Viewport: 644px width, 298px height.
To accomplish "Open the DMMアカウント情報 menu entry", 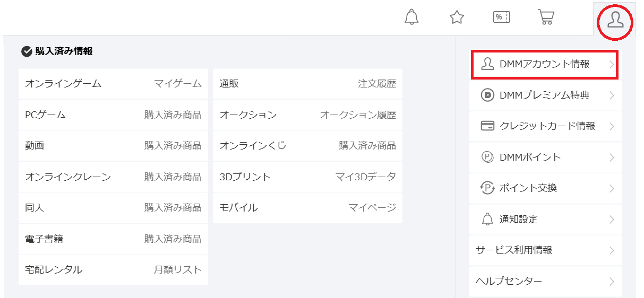I will [x=545, y=65].
